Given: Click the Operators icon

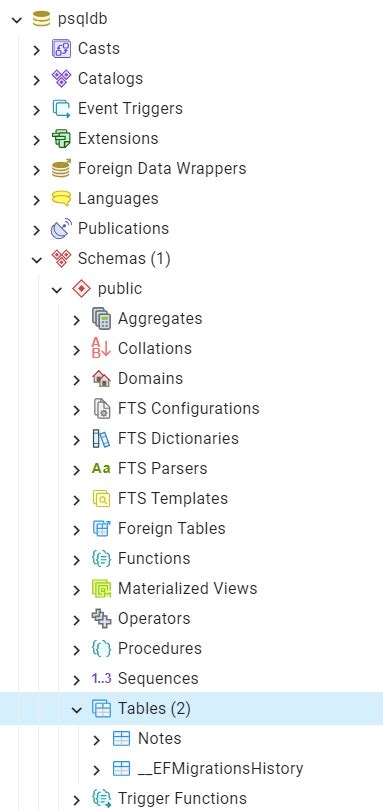Looking at the screenshot, I should pyautogui.click(x=101, y=619).
